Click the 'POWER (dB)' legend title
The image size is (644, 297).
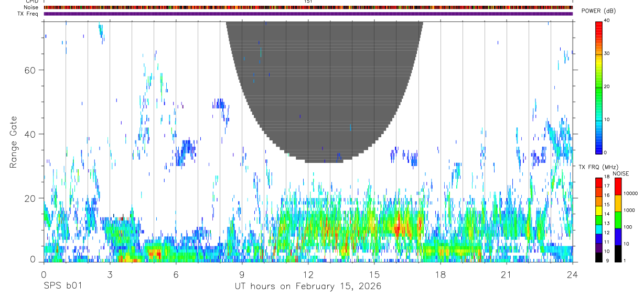[x=599, y=11]
